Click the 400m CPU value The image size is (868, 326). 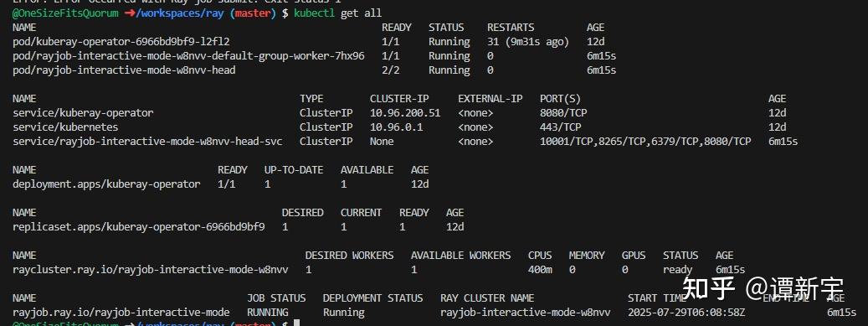point(540,270)
